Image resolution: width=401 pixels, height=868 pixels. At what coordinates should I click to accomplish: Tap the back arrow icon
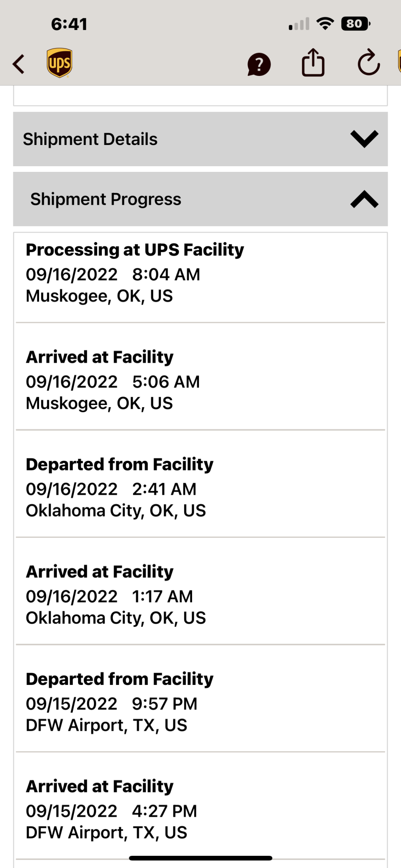coord(19,64)
